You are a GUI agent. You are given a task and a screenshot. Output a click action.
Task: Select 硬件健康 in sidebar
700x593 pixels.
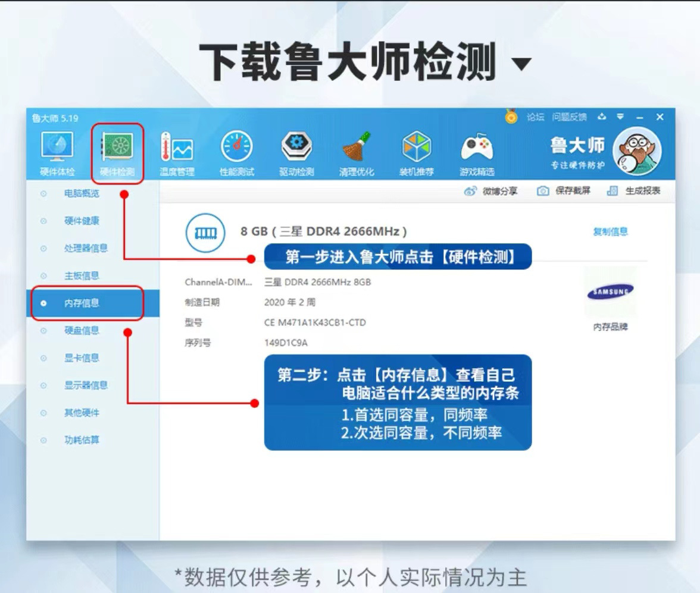[x=82, y=221]
